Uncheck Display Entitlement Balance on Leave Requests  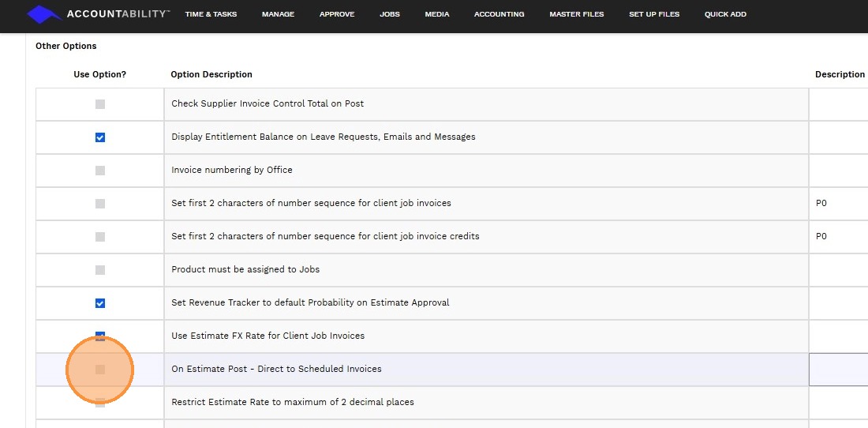click(100, 137)
